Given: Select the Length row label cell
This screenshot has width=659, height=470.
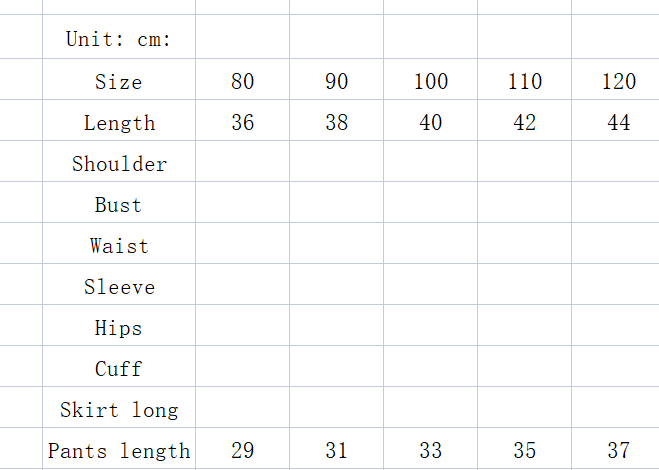Looking at the screenshot, I should (118, 122).
